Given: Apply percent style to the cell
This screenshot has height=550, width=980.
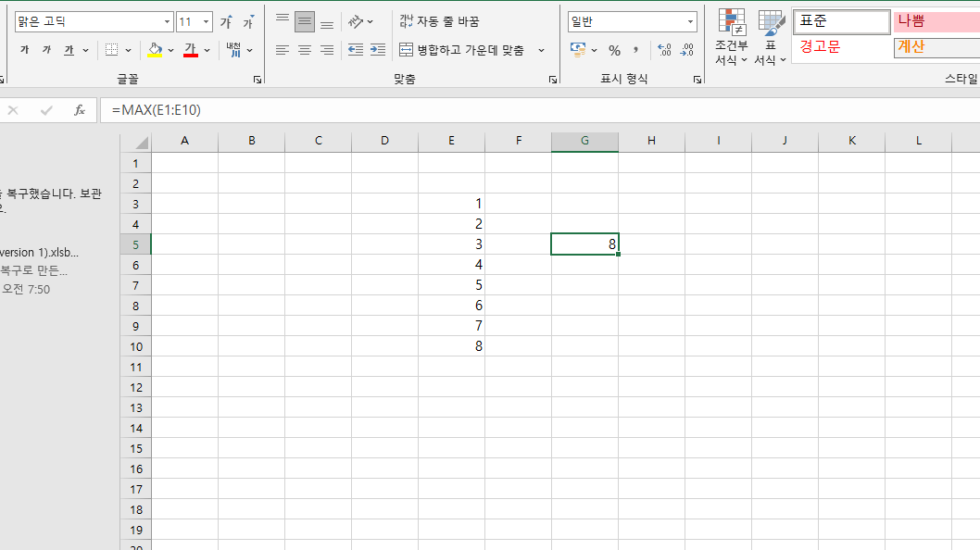Looking at the screenshot, I should tap(614, 50).
